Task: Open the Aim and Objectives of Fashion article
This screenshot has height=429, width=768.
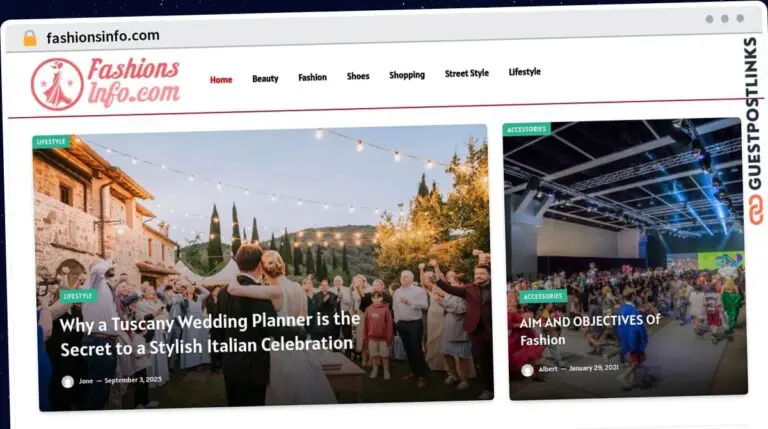Action: click(590, 331)
